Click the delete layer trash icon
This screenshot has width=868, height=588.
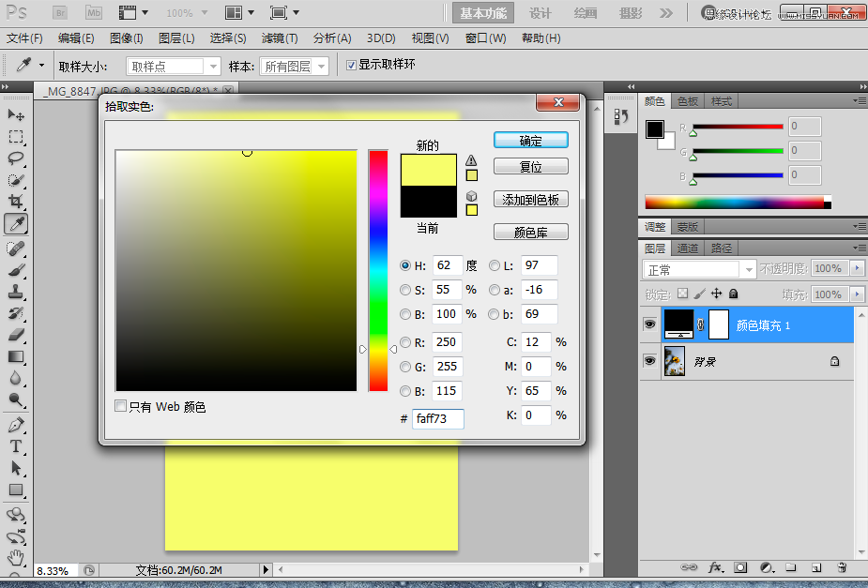842,567
